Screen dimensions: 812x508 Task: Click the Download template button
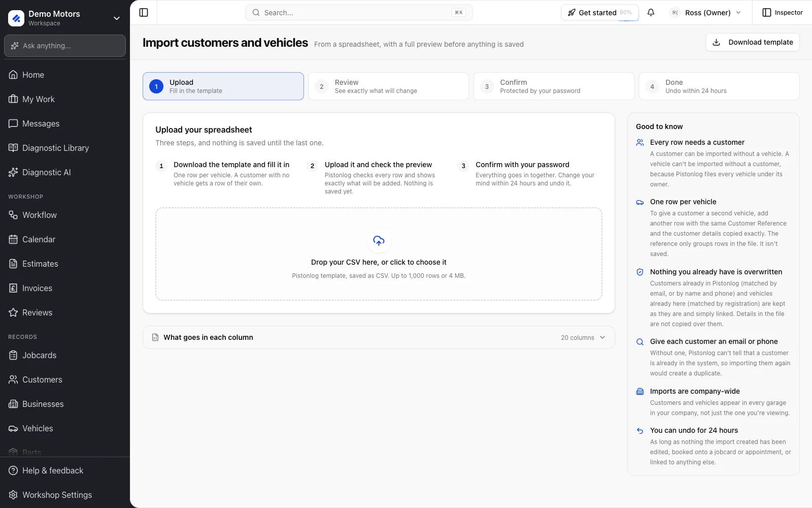pyautogui.click(x=753, y=42)
